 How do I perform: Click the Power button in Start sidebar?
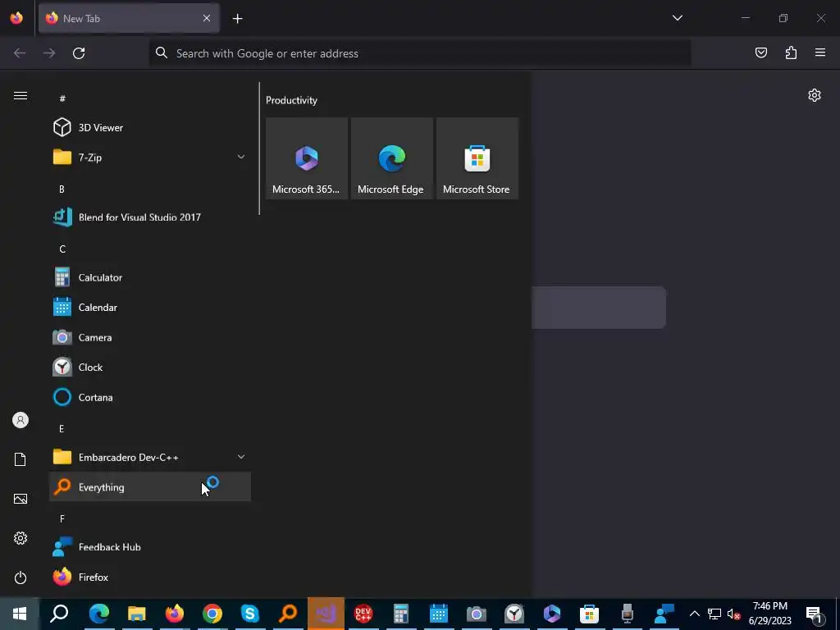[x=21, y=577]
